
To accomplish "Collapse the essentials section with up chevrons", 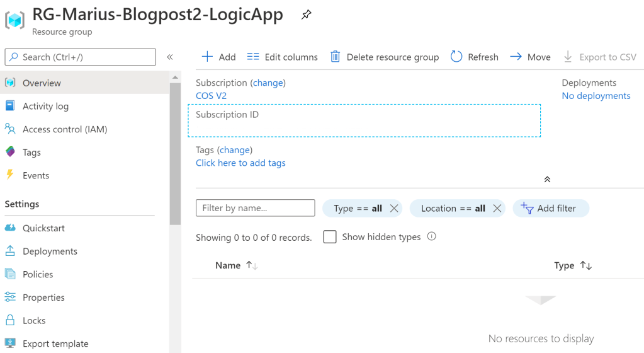I will (547, 179).
